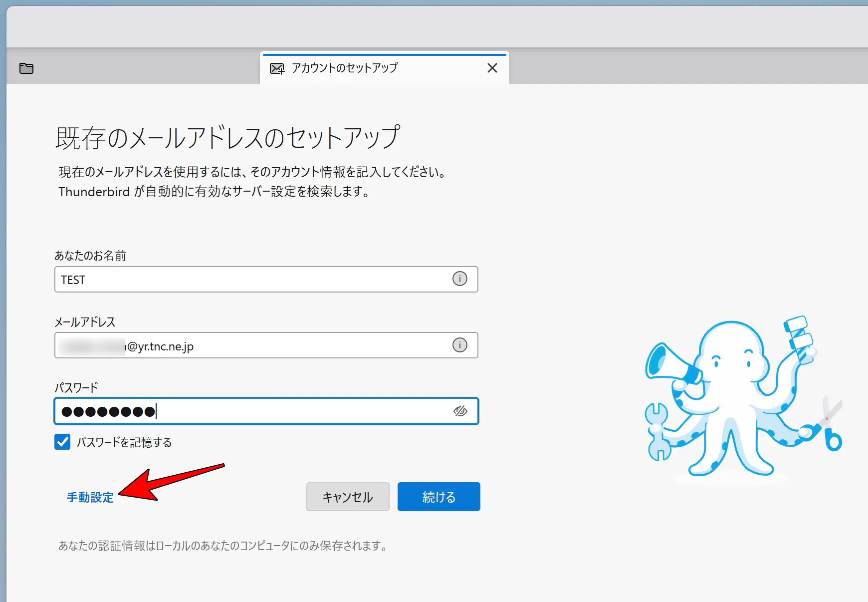
Task: Switch to the アカウントのセットアップ tab
Action: (345, 68)
